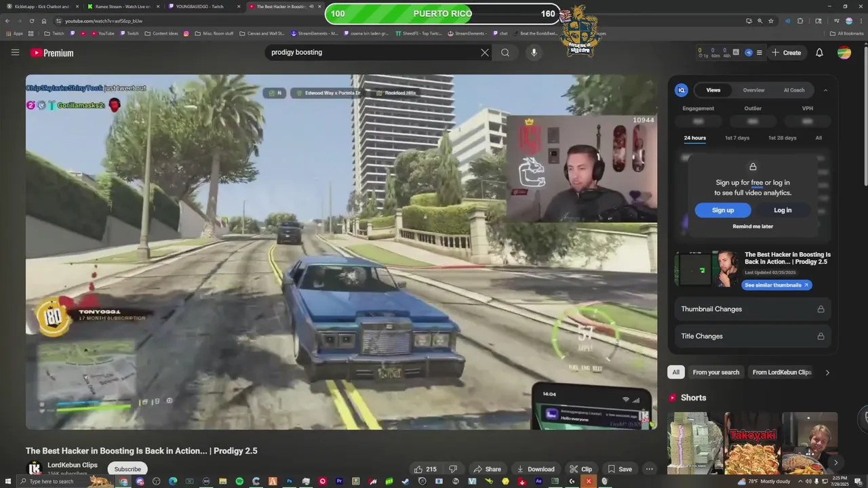Image resolution: width=868 pixels, height=488 pixels.
Task: Click the Download button
Action: pos(536,469)
